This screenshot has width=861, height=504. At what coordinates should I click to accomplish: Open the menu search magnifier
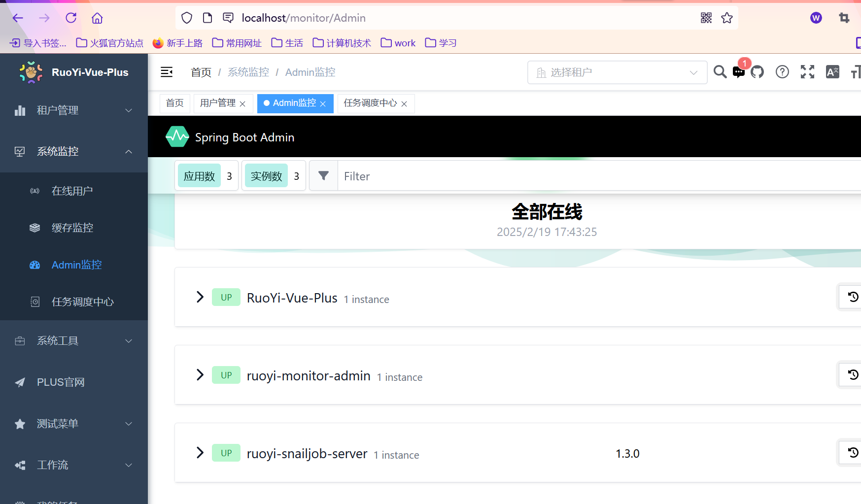[x=720, y=72]
